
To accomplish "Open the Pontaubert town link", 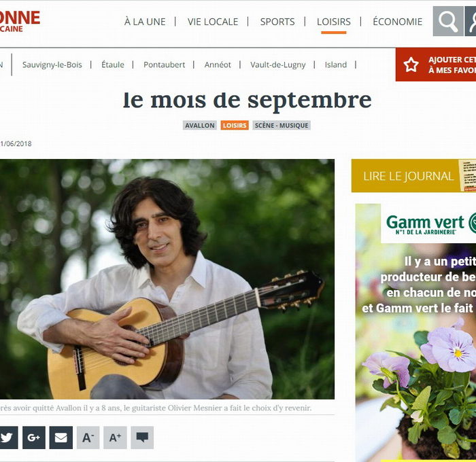I will coord(165,65).
